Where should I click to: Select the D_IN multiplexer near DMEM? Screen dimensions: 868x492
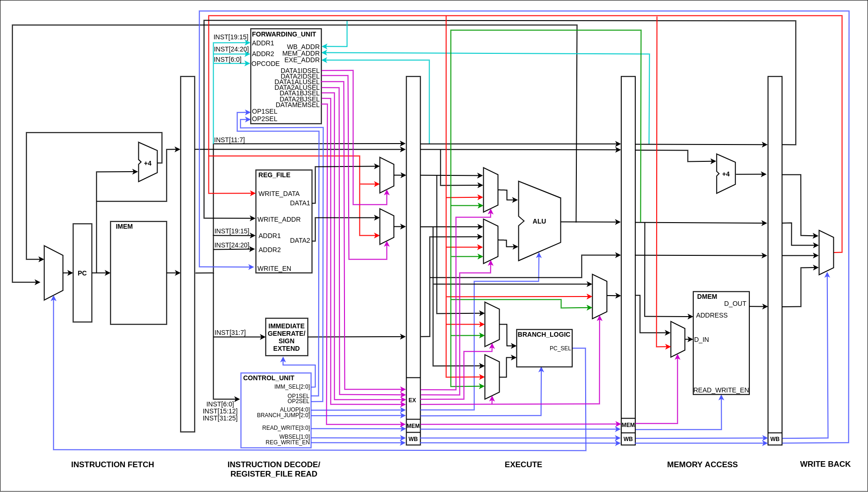click(x=678, y=340)
